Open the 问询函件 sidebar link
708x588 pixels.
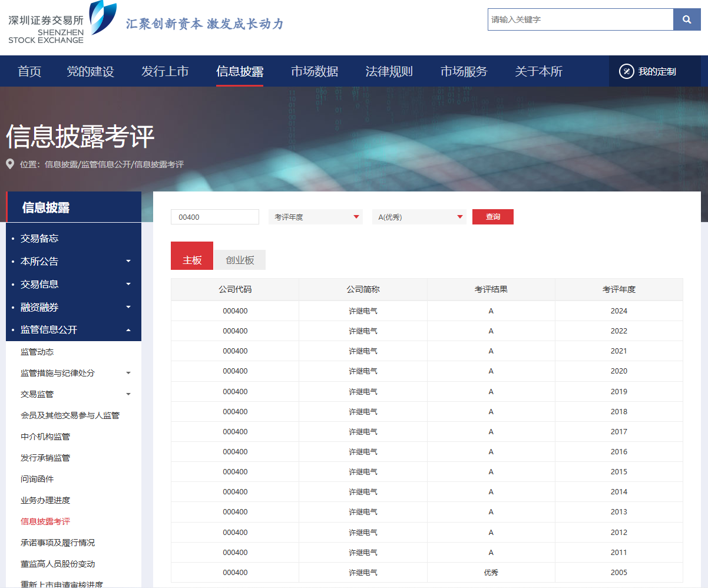37,479
